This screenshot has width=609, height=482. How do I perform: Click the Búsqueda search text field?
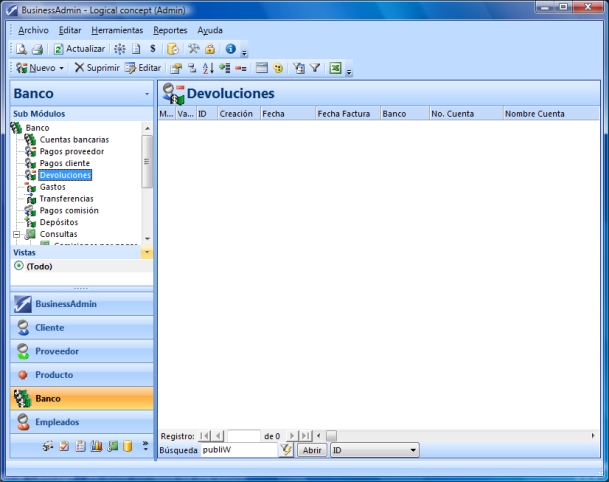pyautogui.click(x=237, y=451)
